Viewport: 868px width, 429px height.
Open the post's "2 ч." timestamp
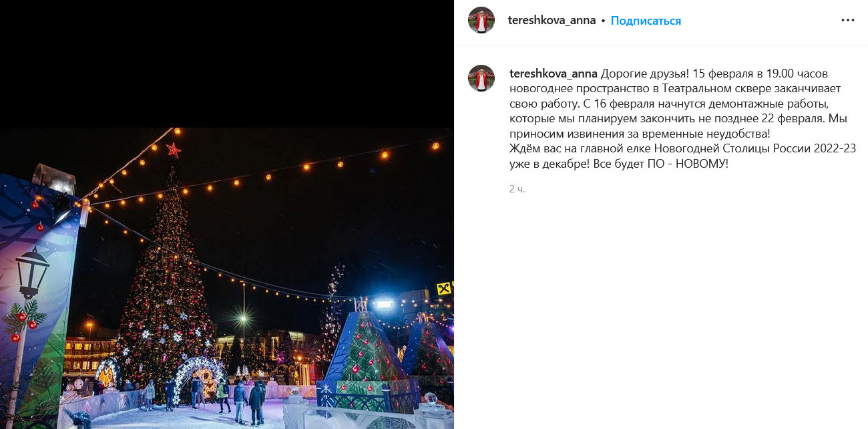[x=517, y=189]
